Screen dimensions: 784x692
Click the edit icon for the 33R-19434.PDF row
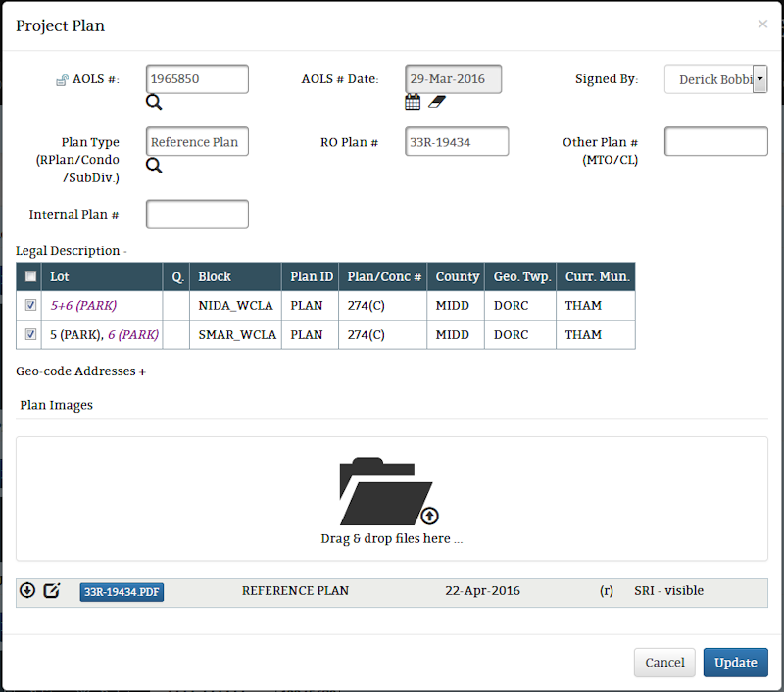52,590
